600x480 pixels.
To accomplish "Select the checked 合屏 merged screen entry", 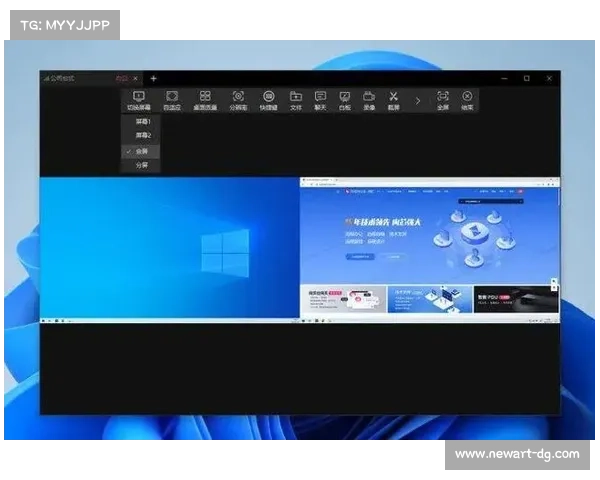I will (140, 151).
